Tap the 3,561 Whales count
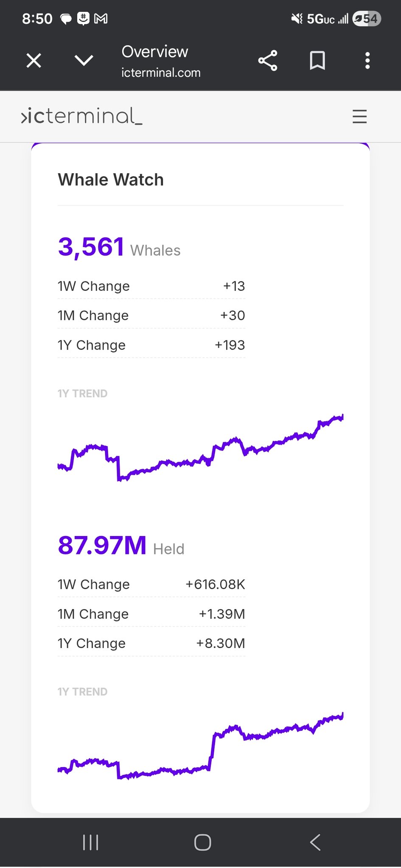Image resolution: width=401 pixels, height=868 pixels. [119, 248]
